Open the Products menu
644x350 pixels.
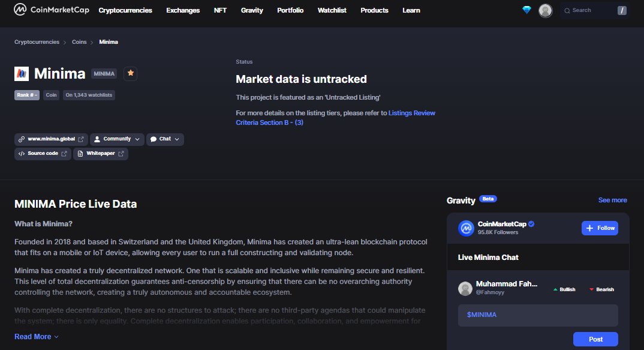tap(374, 10)
